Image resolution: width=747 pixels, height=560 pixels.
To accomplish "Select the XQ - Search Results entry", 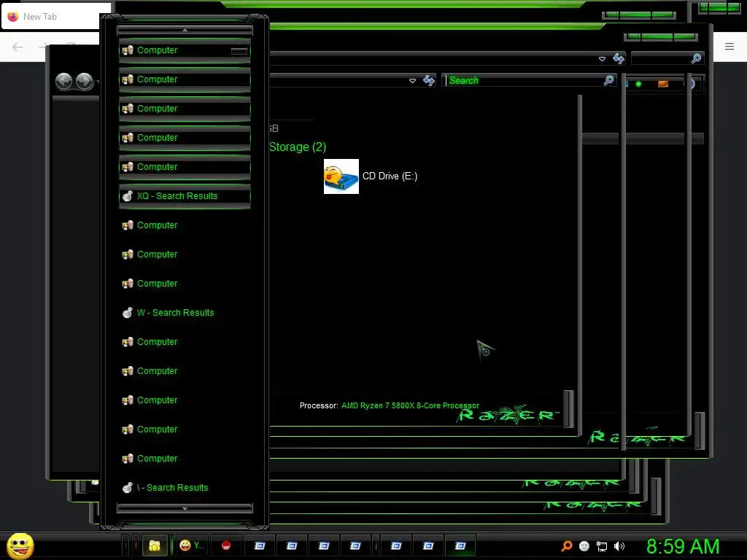I will tap(185, 196).
